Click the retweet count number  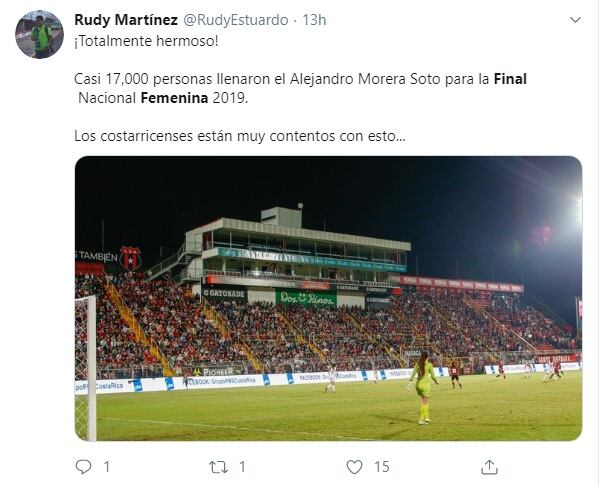click(243, 466)
